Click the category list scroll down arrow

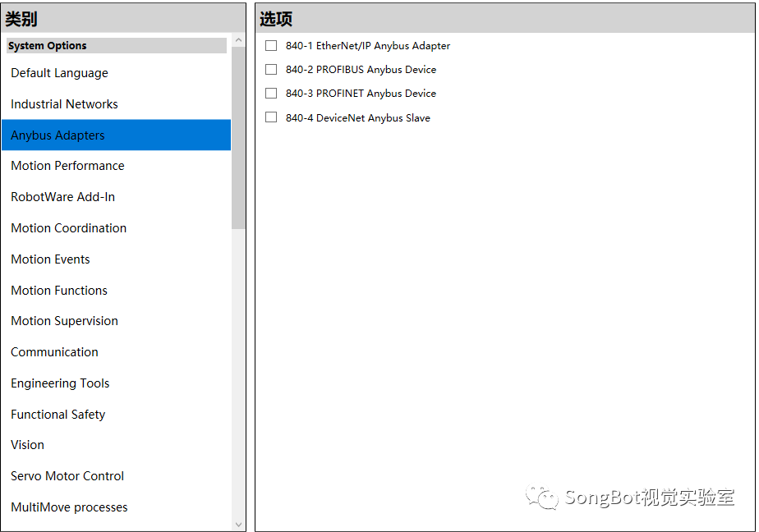[x=238, y=525]
